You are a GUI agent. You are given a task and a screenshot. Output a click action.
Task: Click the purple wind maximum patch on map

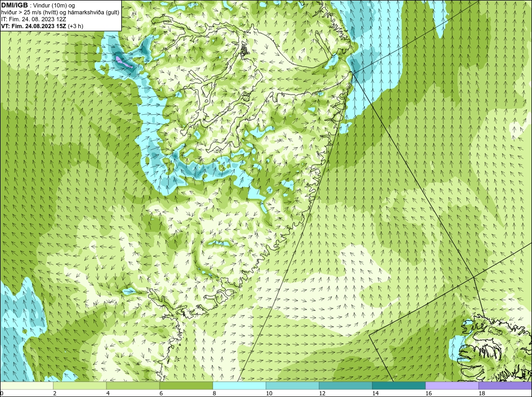(x=123, y=62)
